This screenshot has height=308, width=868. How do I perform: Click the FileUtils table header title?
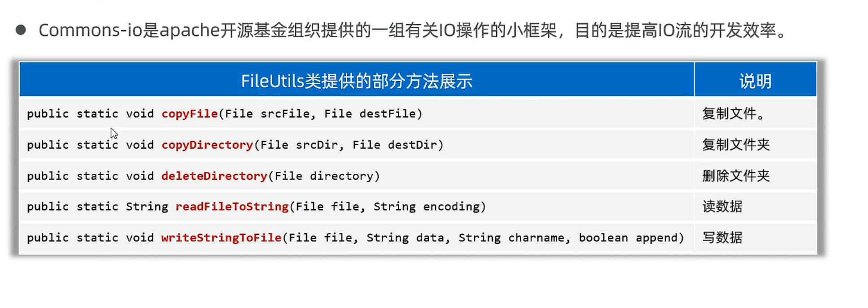pyautogui.click(x=357, y=81)
